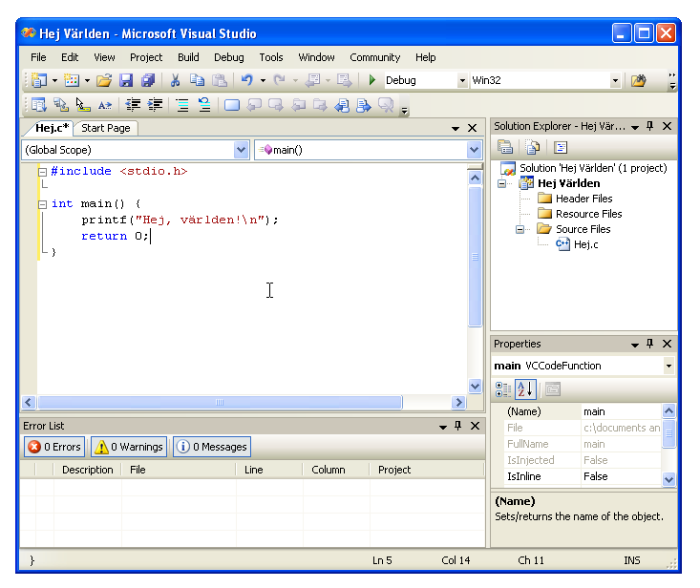
Task: Uncomment the selected lines icon
Action: pyautogui.click(x=204, y=105)
